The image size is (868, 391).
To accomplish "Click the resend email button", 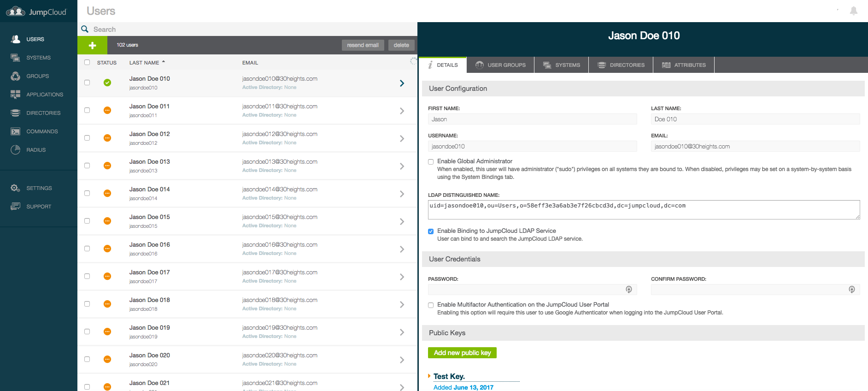I will tap(363, 45).
